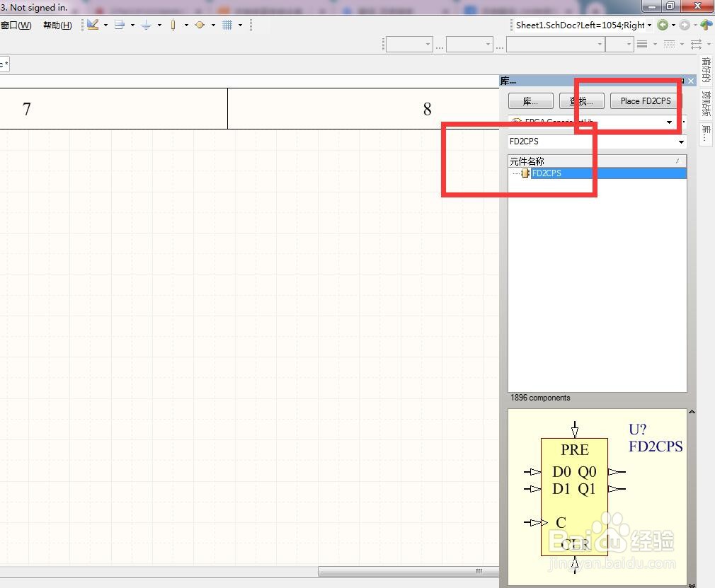The image size is (715, 588).
Task: Switch to the 剪贴板 side tab
Action: click(706, 104)
